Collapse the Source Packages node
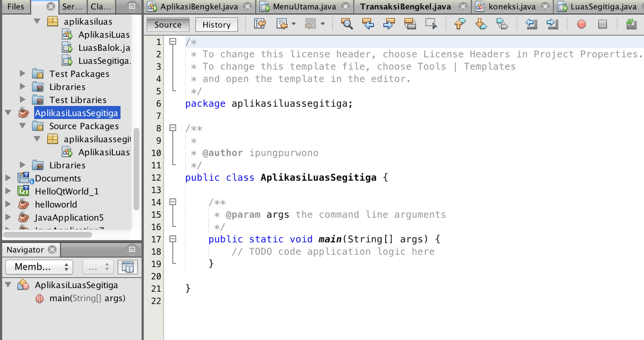Viewport: 644px width, 340px height. click(x=23, y=126)
